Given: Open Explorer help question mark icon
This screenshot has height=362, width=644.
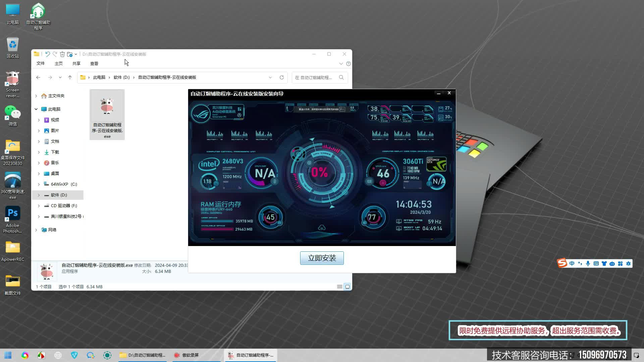Looking at the screenshot, I should pos(348,64).
